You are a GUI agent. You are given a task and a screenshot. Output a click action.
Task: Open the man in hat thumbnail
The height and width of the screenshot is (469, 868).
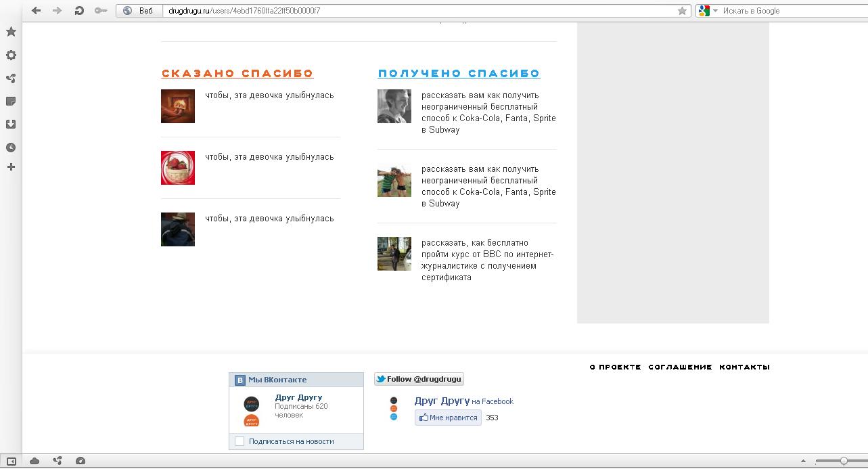click(178, 229)
